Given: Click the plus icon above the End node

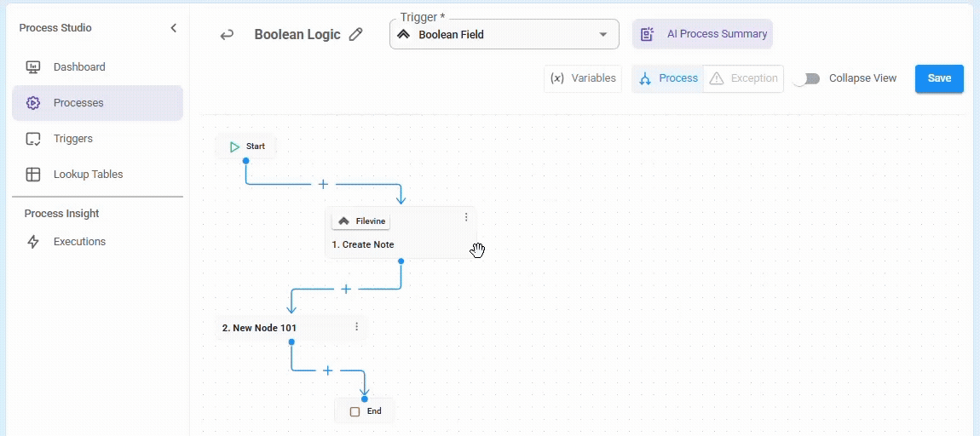Looking at the screenshot, I should point(327,370).
